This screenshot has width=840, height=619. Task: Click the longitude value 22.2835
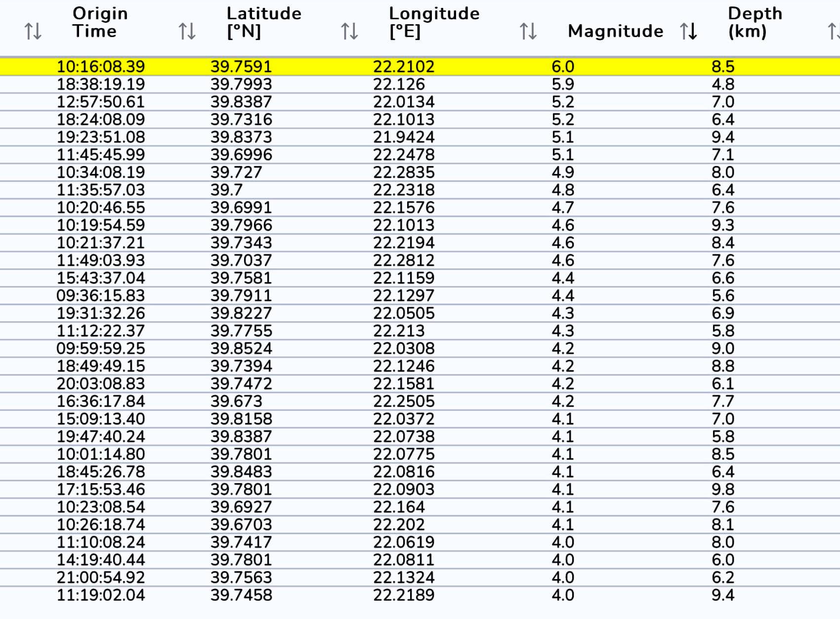point(404,172)
